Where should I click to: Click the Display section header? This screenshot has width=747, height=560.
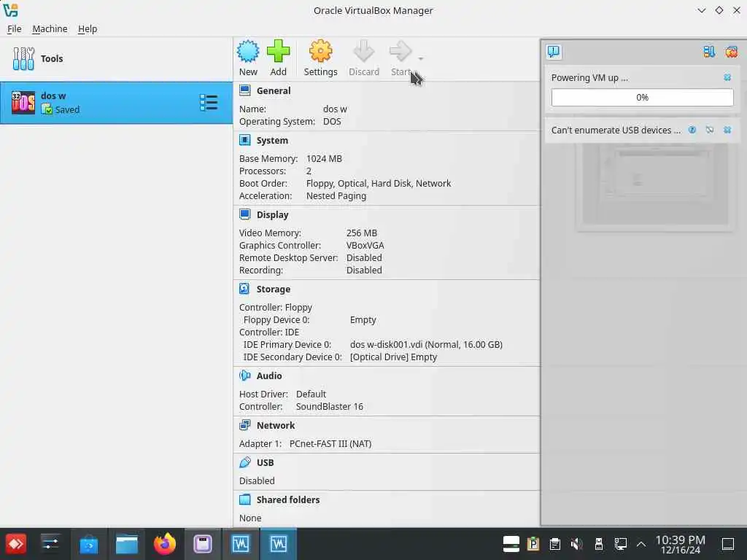pyautogui.click(x=273, y=215)
